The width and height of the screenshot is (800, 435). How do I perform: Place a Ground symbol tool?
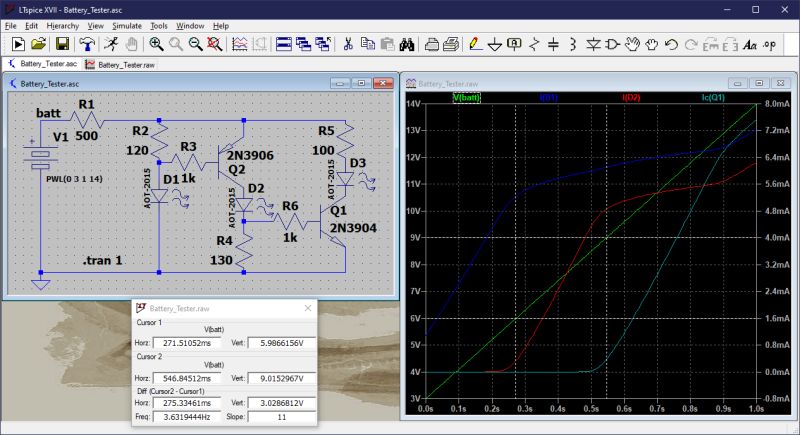(494, 45)
